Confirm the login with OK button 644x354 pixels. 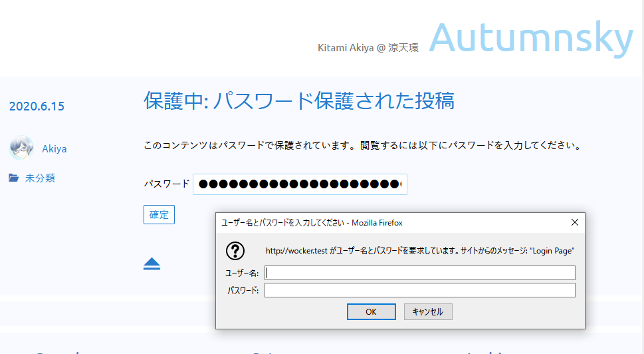click(371, 311)
